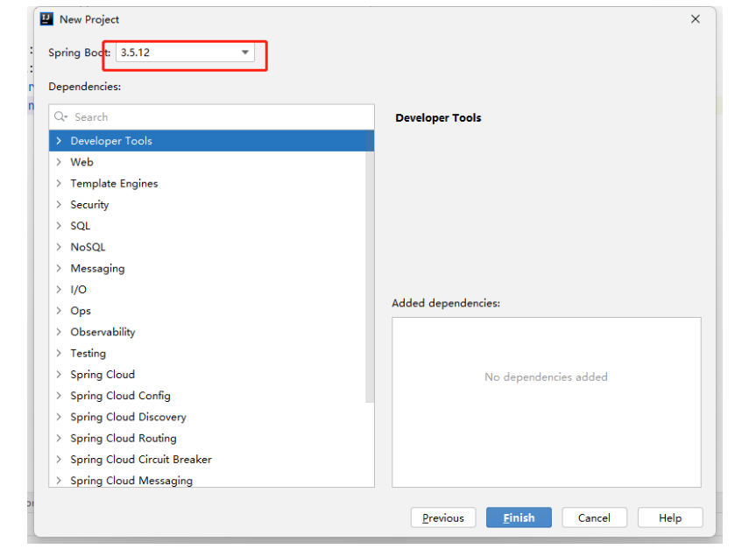Expand the I/O category chevron
The height and width of the screenshot is (556, 756).
coord(59,289)
